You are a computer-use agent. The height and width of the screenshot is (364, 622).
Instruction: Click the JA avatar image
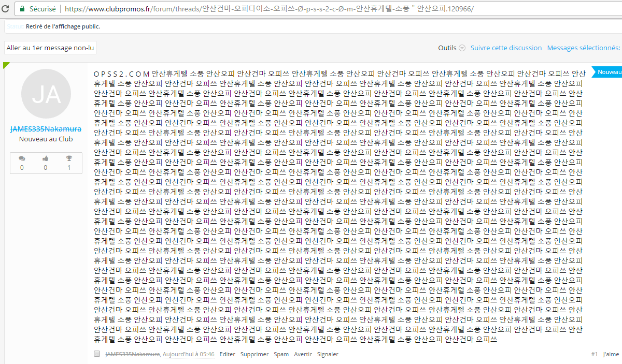click(x=46, y=94)
